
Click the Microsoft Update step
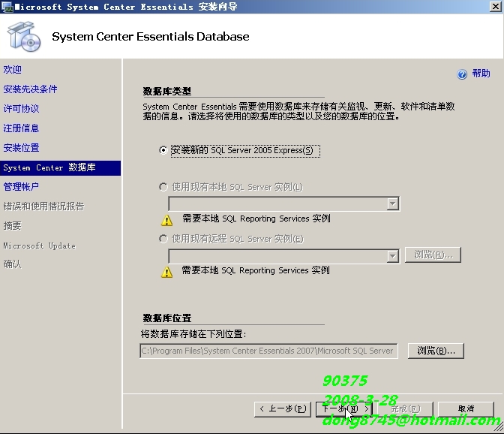coord(40,246)
